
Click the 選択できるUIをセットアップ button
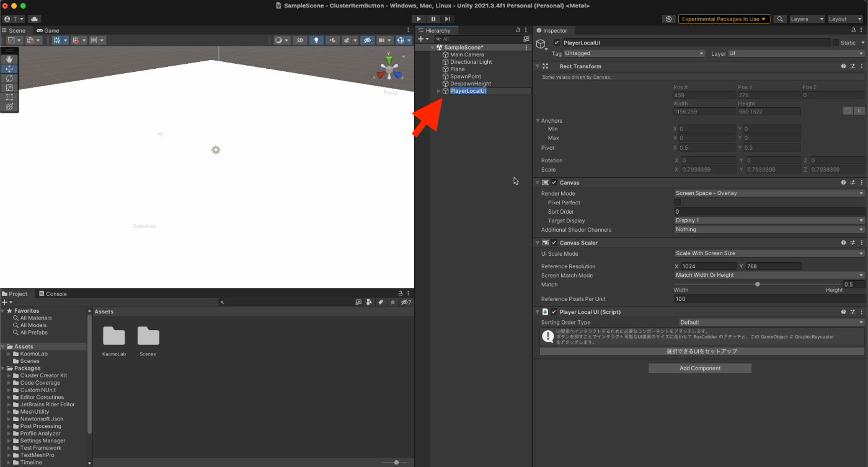click(x=702, y=351)
